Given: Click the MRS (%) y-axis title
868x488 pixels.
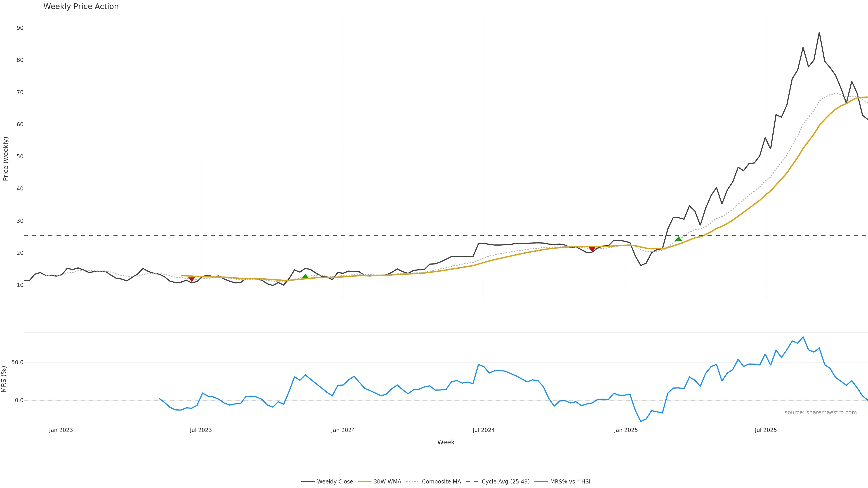Looking at the screenshot, I should pyautogui.click(x=4, y=379).
